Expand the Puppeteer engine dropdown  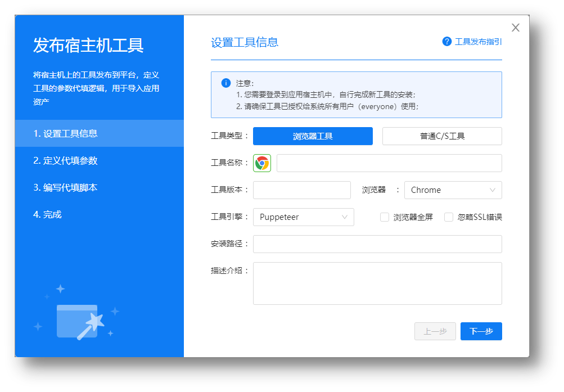click(x=303, y=217)
